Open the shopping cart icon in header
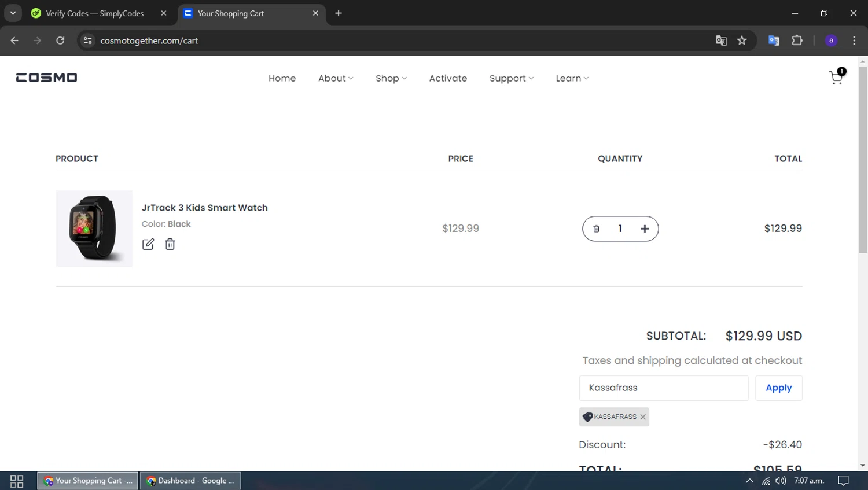This screenshot has width=868, height=490. [837, 77]
